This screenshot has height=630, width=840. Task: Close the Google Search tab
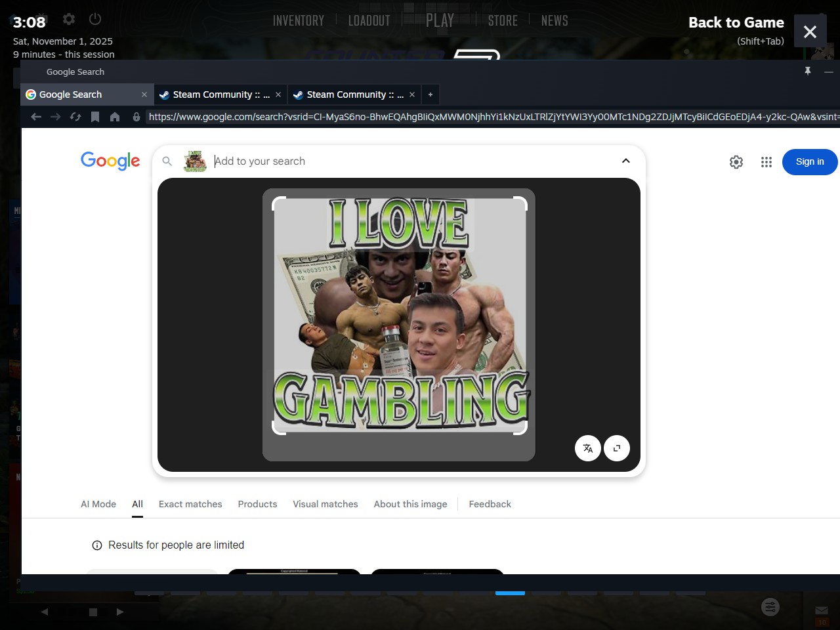[144, 94]
